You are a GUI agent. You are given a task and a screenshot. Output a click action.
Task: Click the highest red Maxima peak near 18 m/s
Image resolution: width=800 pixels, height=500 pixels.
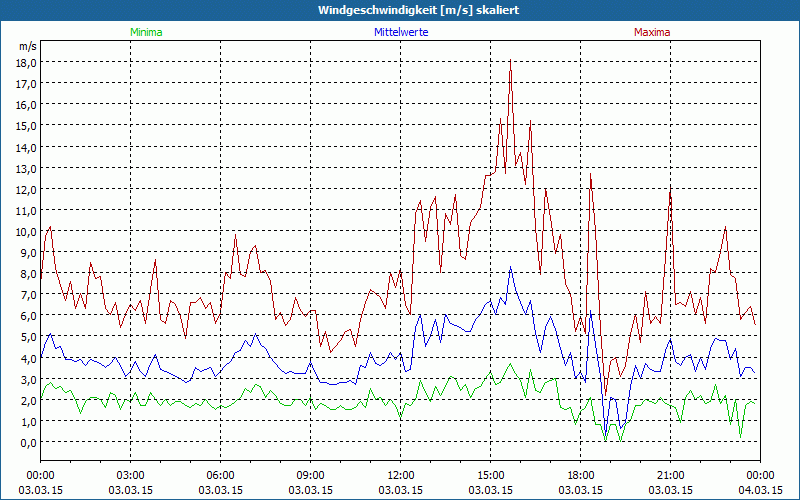click(x=511, y=61)
